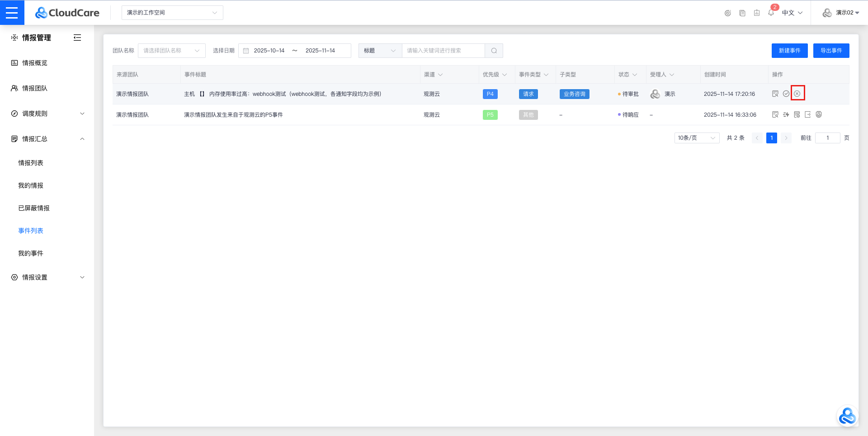
Task: Click the shield icon on the P5 event row
Action: pyautogui.click(x=819, y=115)
